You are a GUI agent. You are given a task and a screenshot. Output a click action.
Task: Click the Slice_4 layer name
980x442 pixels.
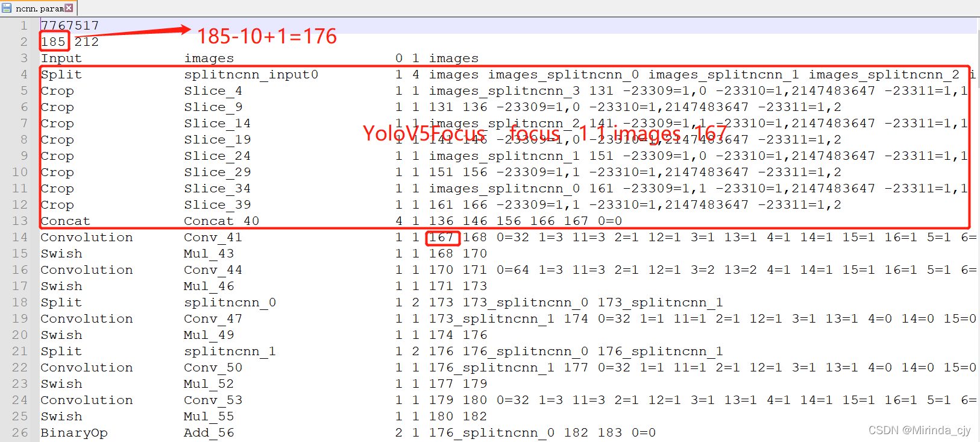(x=213, y=90)
